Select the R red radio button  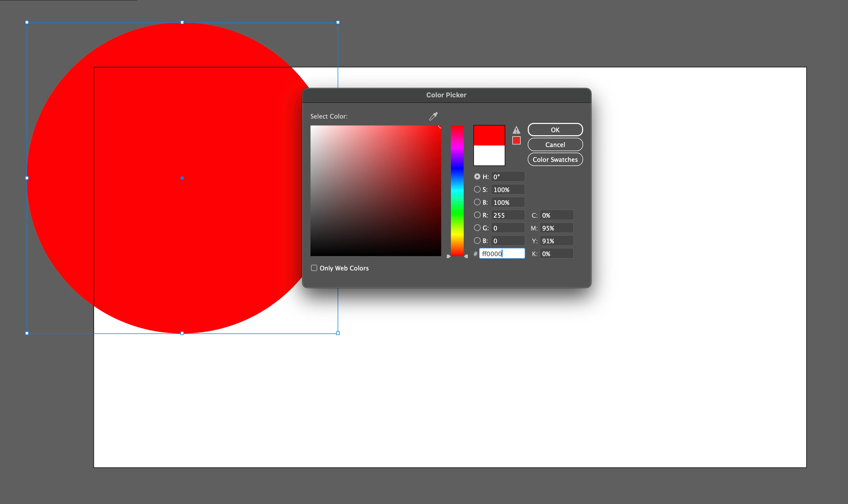coord(477,215)
